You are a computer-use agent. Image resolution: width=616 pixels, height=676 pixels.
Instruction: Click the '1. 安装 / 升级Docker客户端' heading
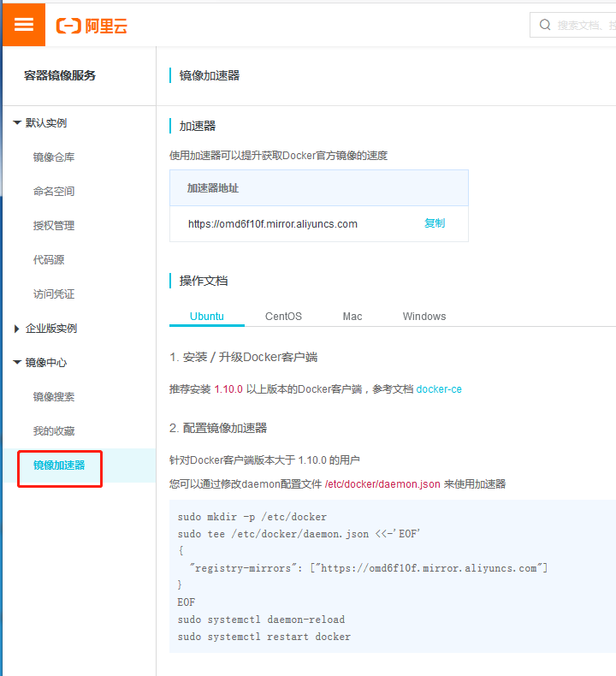tap(244, 357)
